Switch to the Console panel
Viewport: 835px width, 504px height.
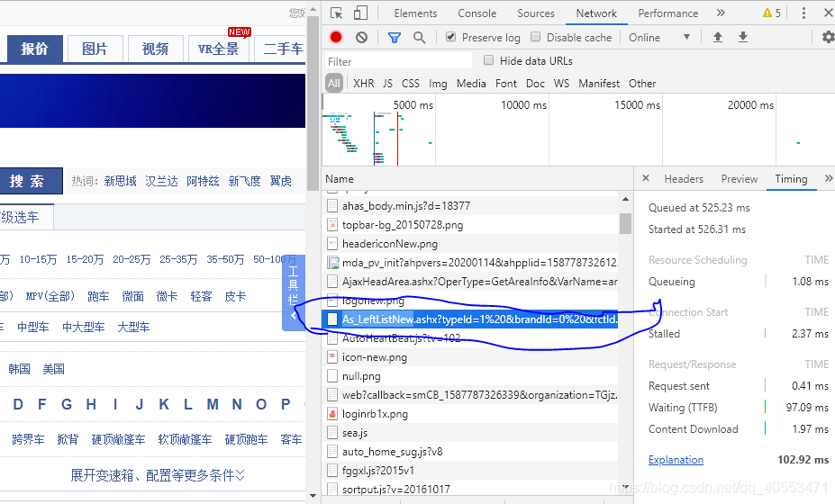[476, 13]
